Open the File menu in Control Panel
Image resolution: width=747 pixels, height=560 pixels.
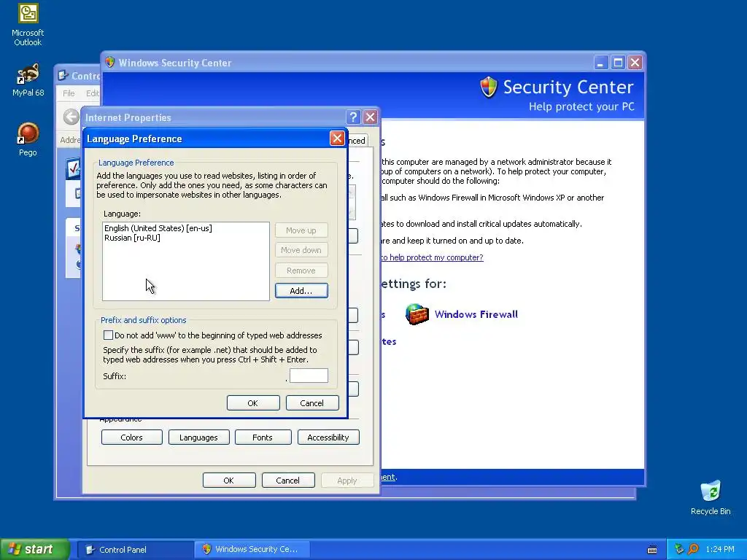click(x=69, y=93)
